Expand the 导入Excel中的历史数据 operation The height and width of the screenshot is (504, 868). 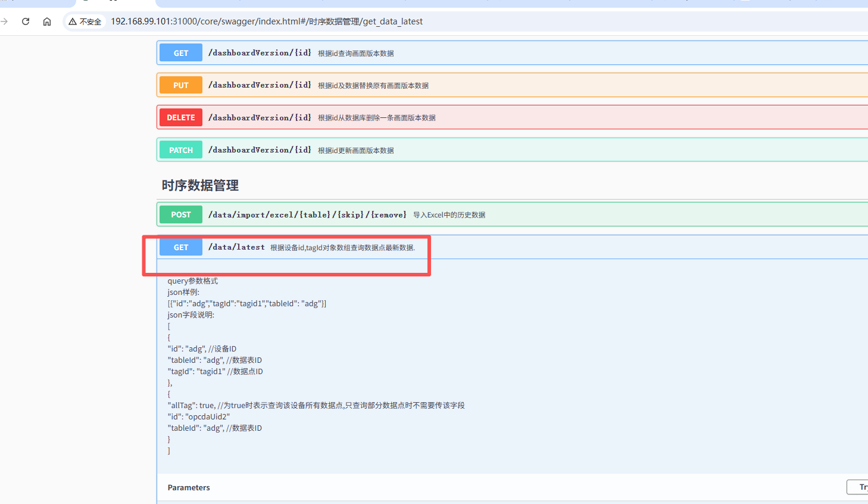(x=449, y=215)
